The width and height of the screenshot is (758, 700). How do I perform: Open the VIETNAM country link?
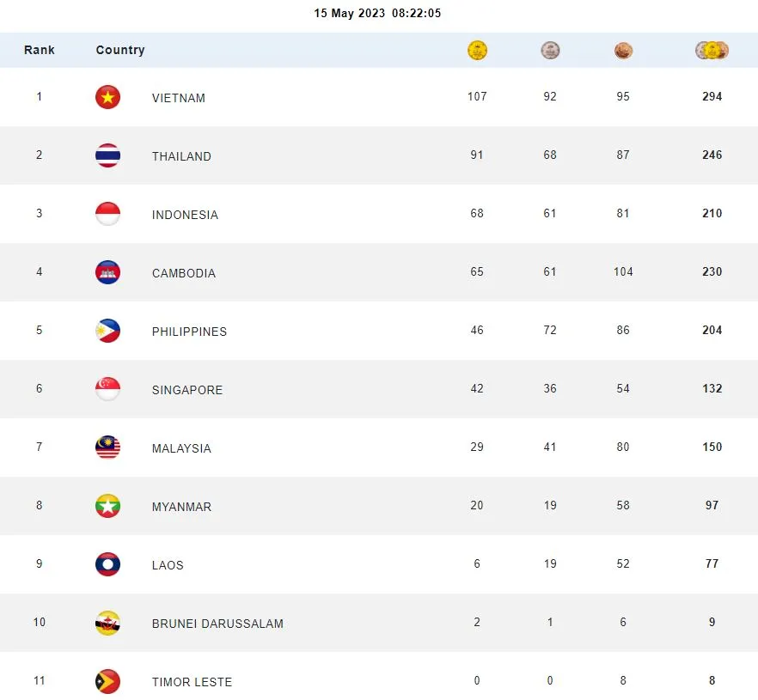click(x=179, y=98)
